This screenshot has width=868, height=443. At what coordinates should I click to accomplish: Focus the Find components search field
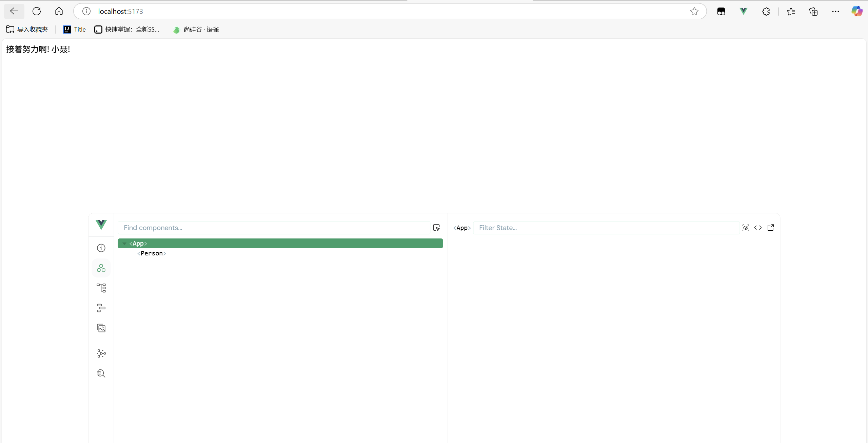coord(273,228)
